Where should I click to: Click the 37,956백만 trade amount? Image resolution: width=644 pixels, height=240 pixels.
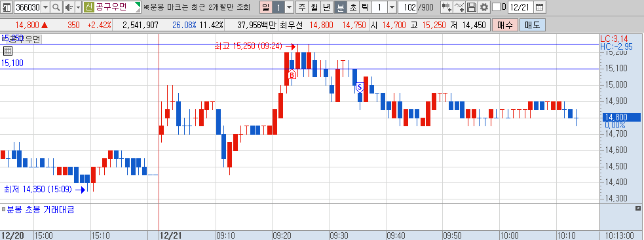(x=256, y=25)
